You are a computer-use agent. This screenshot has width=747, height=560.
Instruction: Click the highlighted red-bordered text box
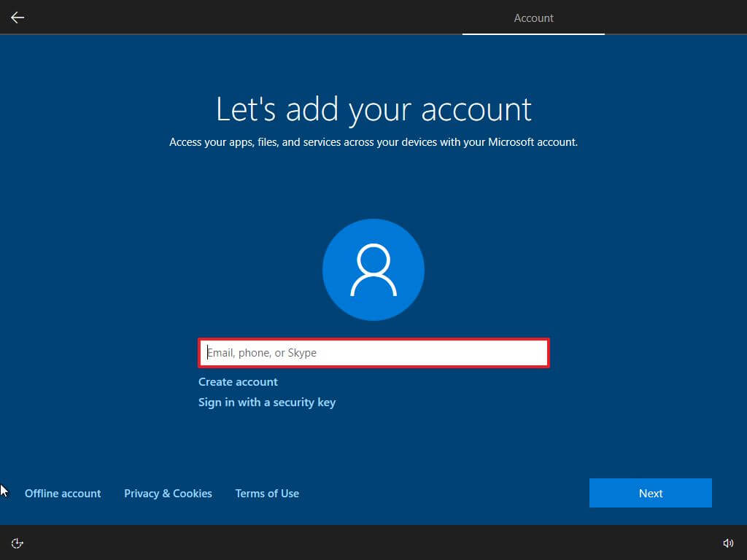(373, 352)
